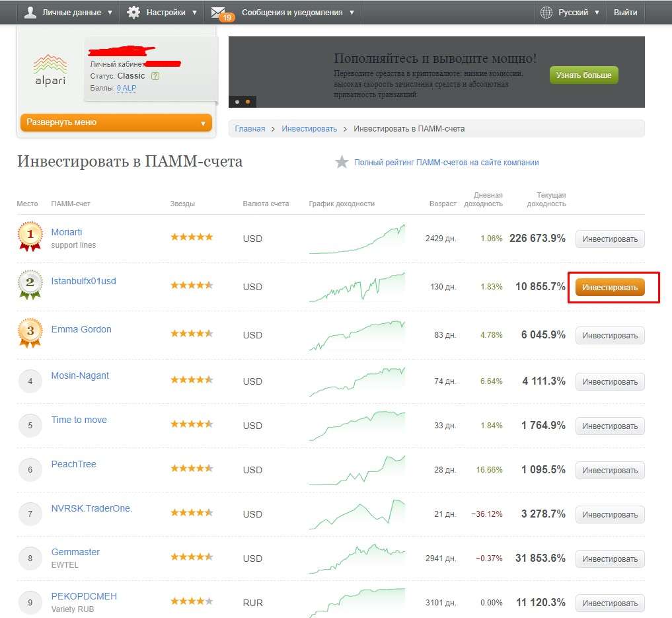Viewport: 672px width, 618px height.
Task: Open the Настройки dropdown menu
Action: [x=162, y=13]
